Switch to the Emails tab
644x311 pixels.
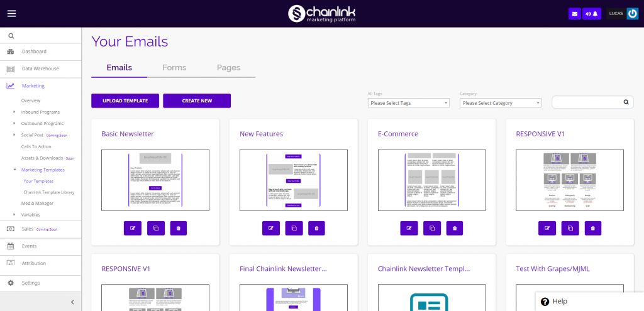119,68
